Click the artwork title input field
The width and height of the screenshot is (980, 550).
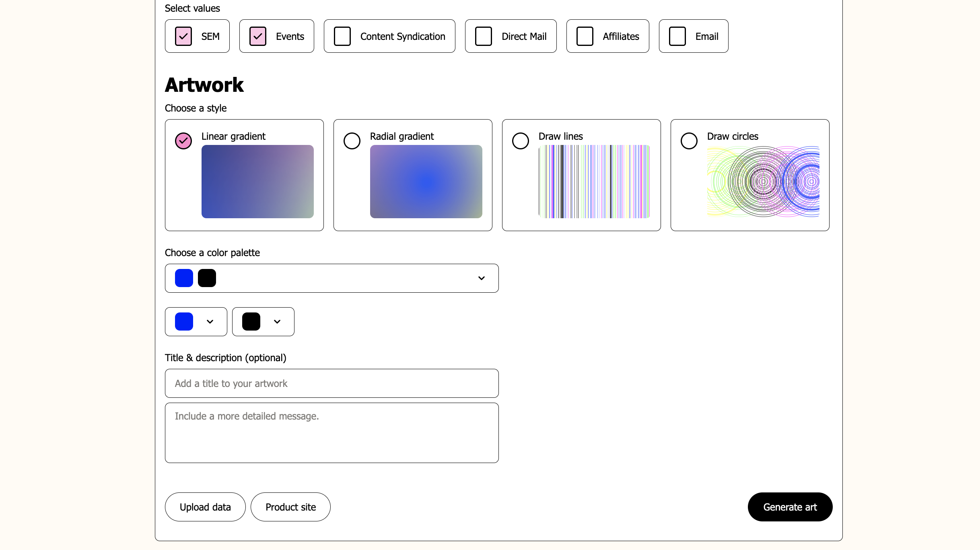point(331,383)
